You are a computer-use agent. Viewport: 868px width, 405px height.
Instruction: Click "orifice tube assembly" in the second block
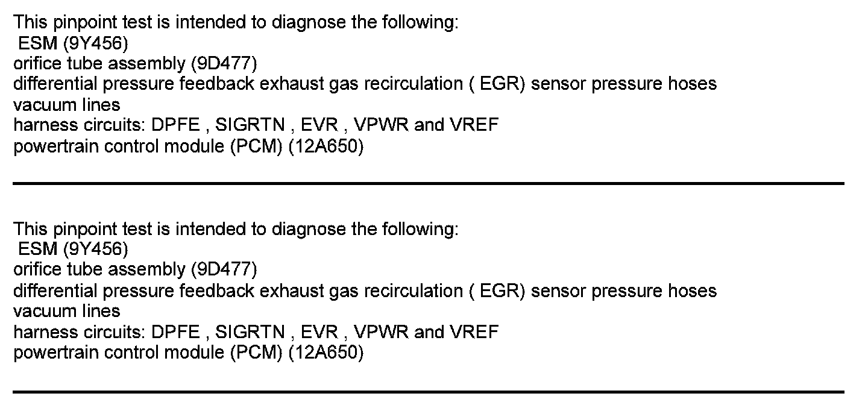point(99,270)
